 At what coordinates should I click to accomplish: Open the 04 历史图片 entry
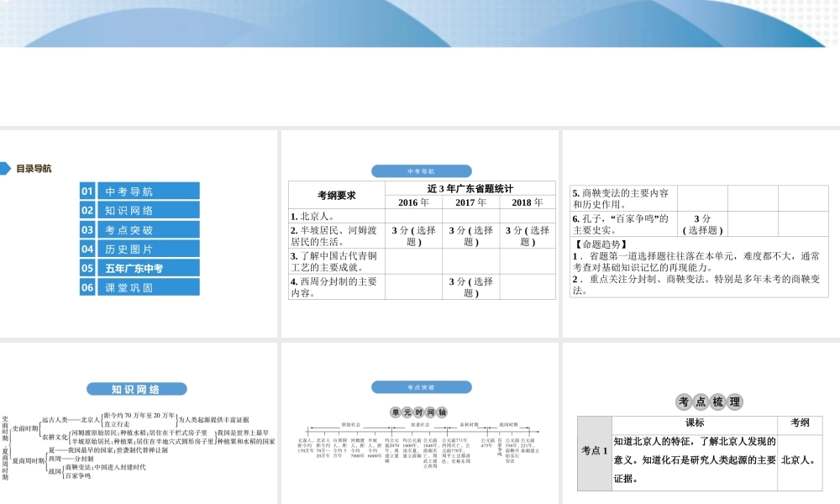(140, 249)
